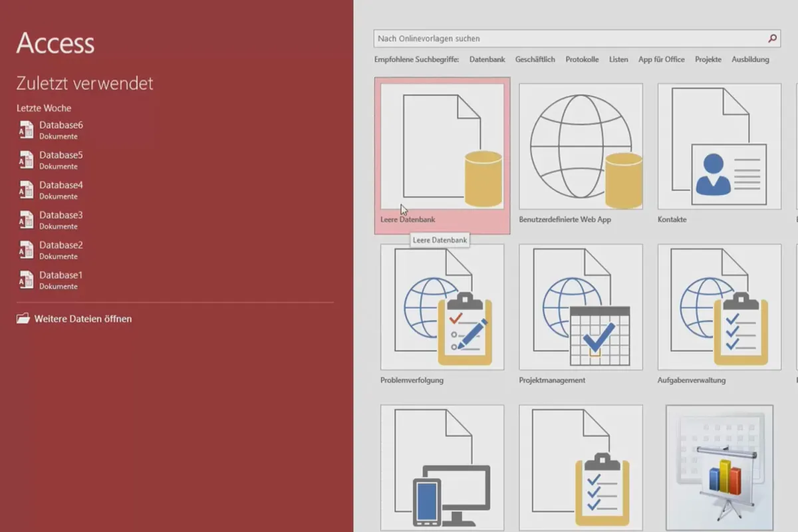Click the Protokolle search suggestion
This screenshot has width=798, height=532.
pos(583,59)
